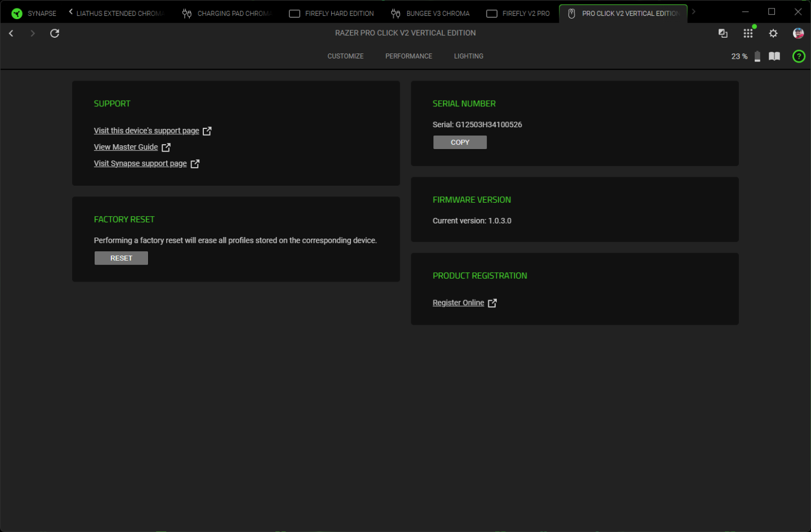Visit this device's support page link
This screenshot has height=532, width=811.
146,131
